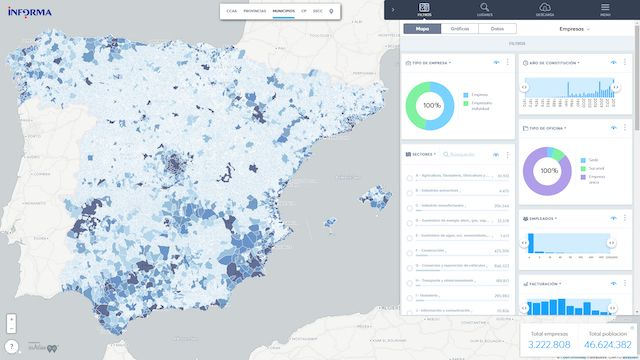Select the Provincias map level
The height and width of the screenshot is (360, 640).
255,11
